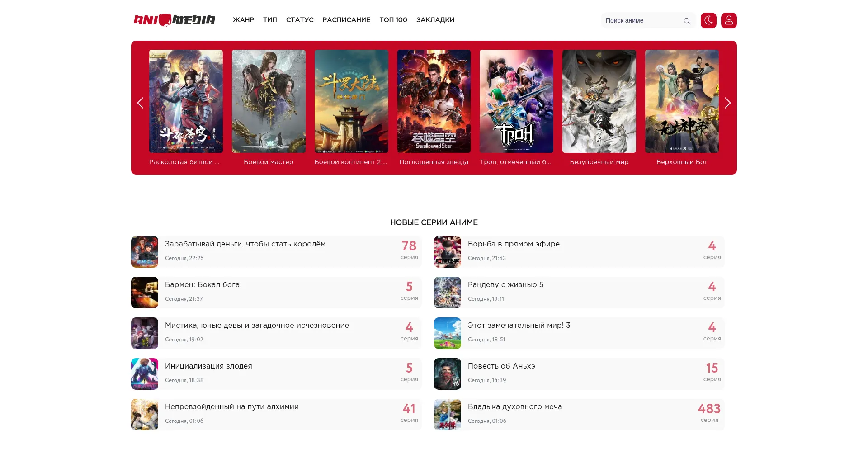This screenshot has height=449, width=868.
Task: Click thumbnail of Мистика, юные девы row
Action: [x=145, y=333]
